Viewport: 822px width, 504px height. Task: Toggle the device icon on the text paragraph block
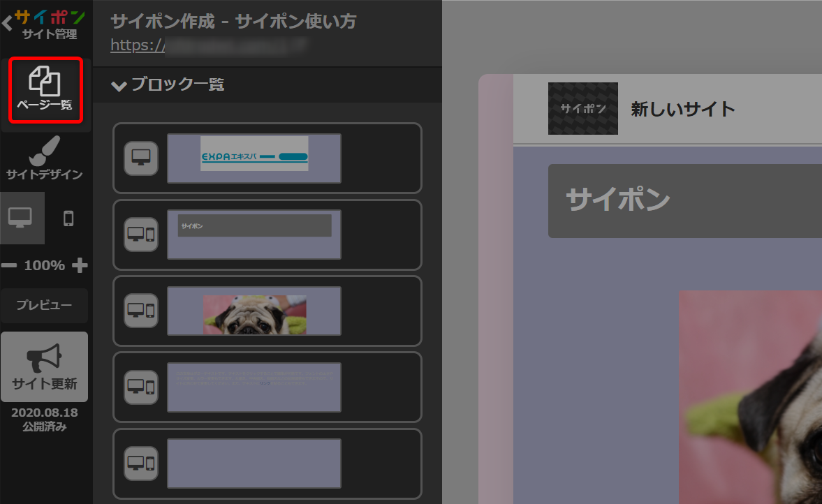pyautogui.click(x=141, y=387)
